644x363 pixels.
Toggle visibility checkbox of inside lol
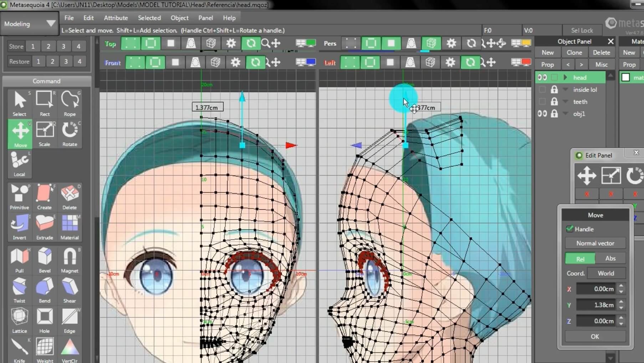pyautogui.click(x=542, y=90)
